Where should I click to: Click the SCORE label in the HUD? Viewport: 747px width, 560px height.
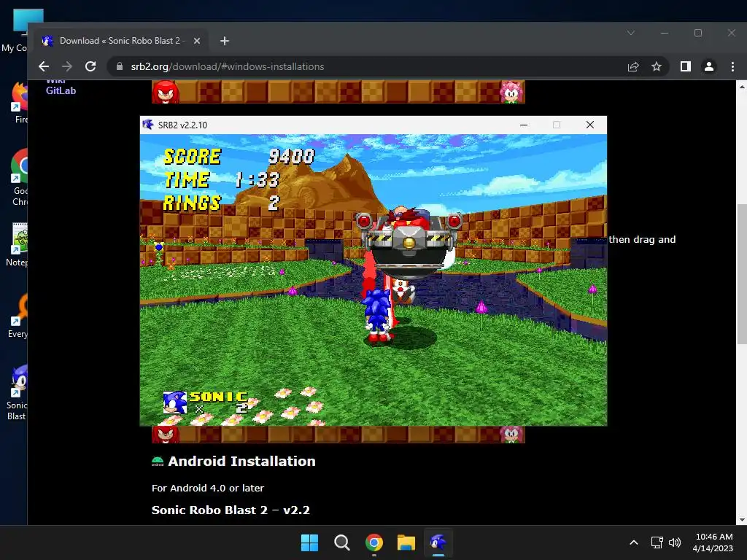pyautogui.click(x=193, y=157)
